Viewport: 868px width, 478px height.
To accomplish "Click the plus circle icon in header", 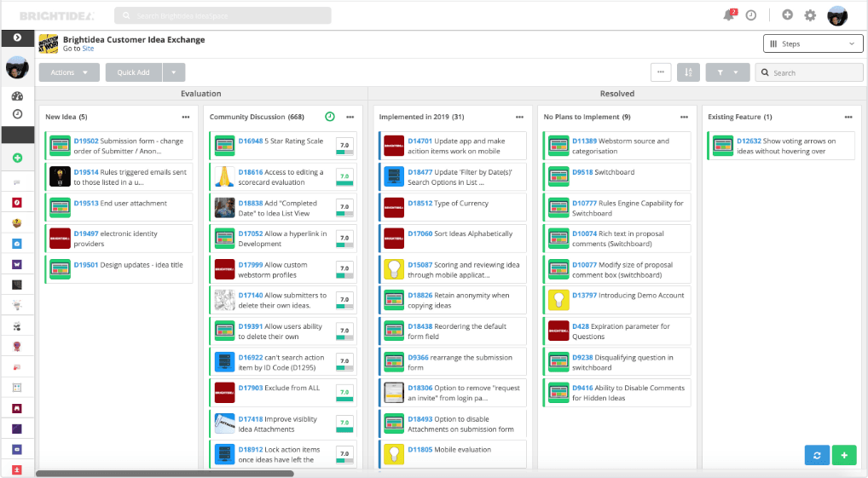I will point(787,15).
